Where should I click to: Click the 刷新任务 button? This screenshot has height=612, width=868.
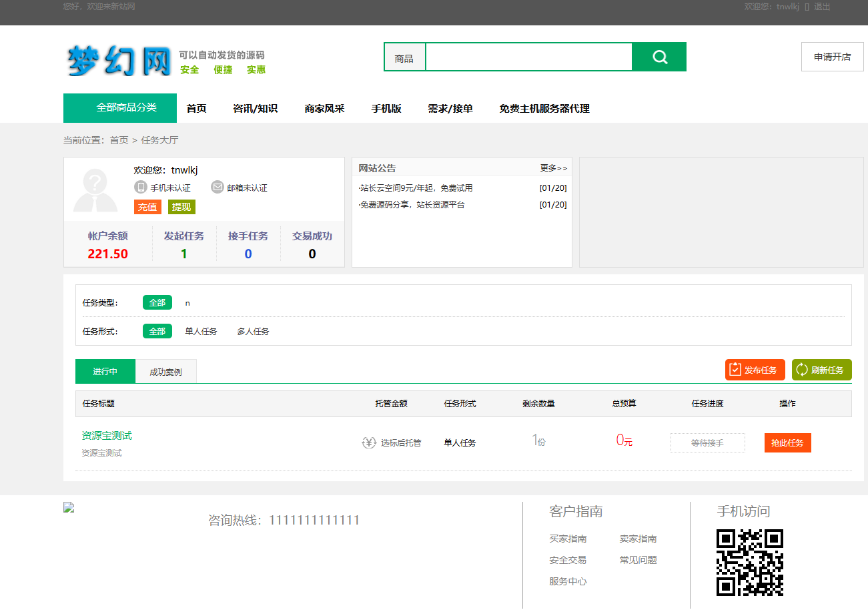point(822,370)
